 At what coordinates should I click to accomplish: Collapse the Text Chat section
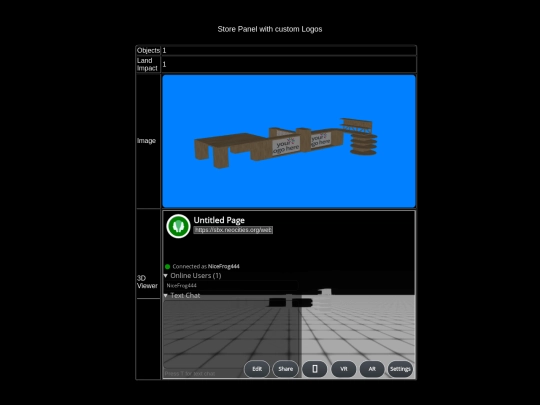[182, 295]
